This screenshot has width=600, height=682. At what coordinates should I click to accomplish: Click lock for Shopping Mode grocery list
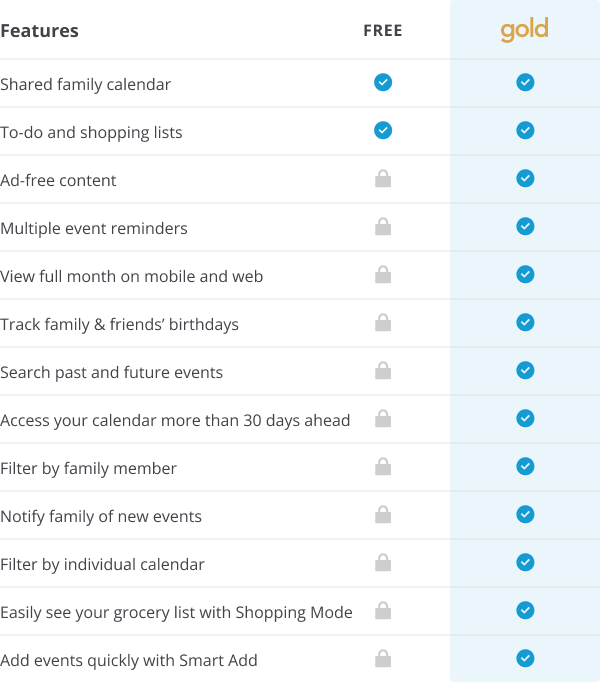pyautogui.click(x=383, y=611)
